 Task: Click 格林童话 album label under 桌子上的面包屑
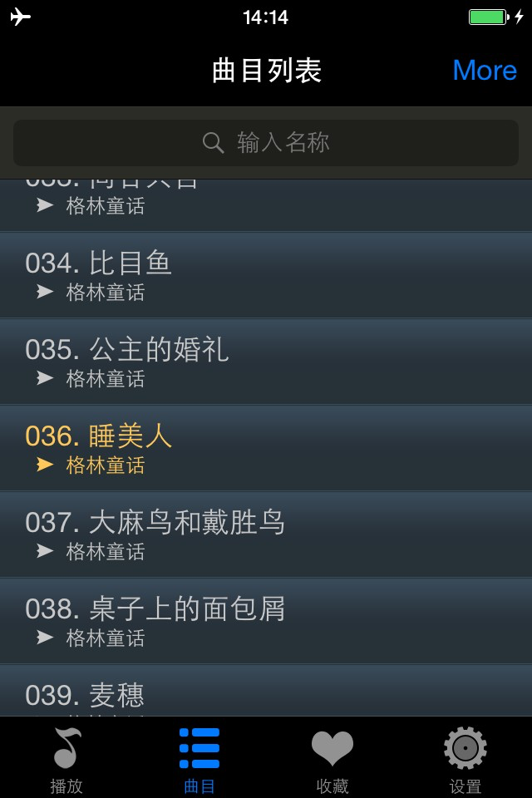(106, 638)
